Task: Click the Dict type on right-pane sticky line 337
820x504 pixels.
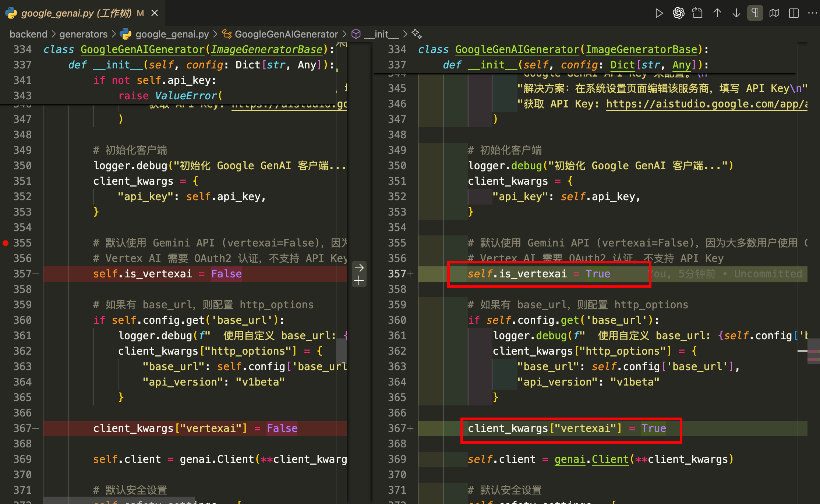Action: tap(623, 65)
